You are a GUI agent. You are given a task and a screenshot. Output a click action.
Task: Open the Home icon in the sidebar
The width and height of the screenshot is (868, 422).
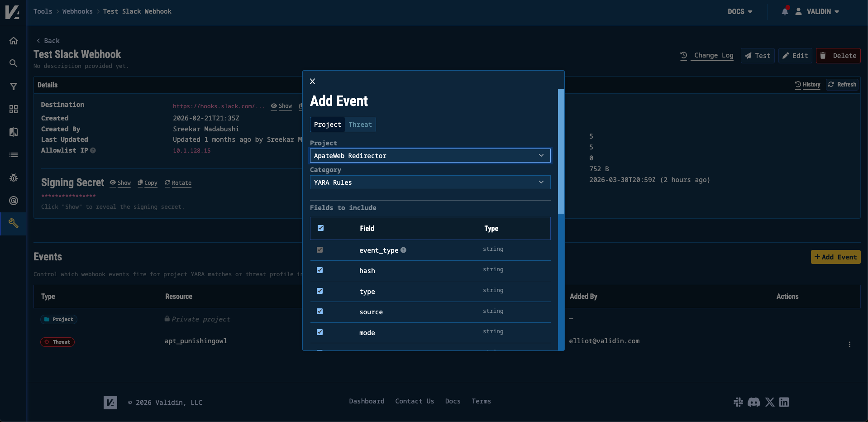pyautogui.click(x=13, y=41)
